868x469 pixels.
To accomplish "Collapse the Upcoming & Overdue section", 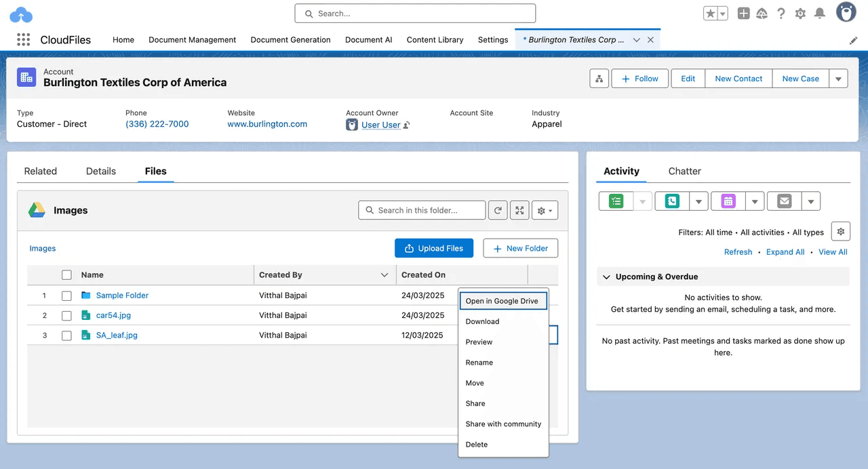I will coord(606,277).
